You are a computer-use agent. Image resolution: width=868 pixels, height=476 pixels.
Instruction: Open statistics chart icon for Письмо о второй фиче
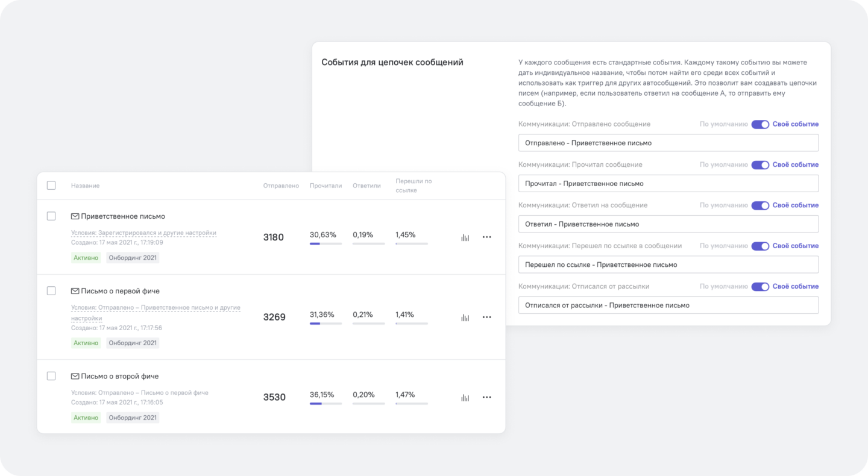[x=465, y=398]
